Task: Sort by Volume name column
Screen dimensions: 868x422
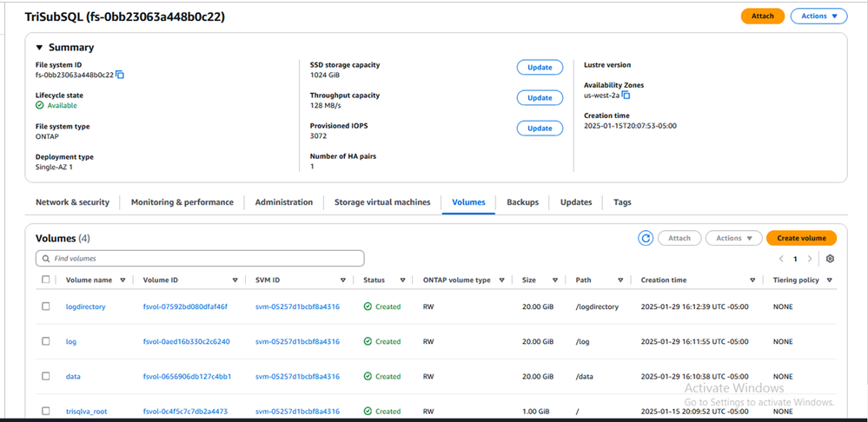Action: [x=123, y=280]
